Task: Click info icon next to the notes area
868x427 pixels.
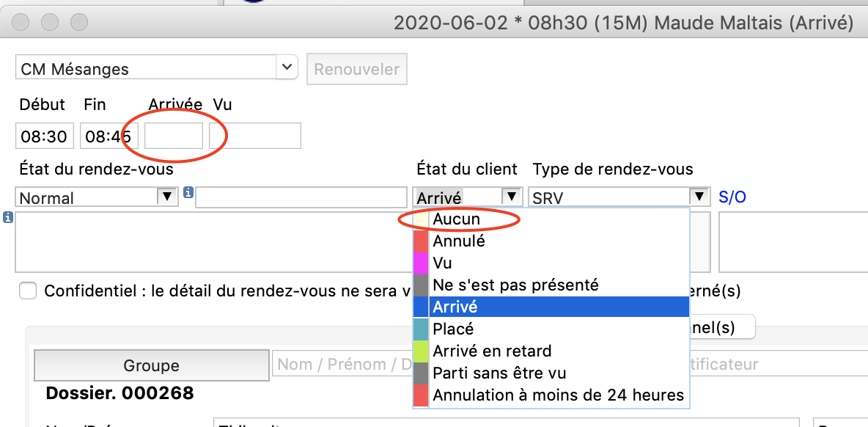Action: coord(8,217)
